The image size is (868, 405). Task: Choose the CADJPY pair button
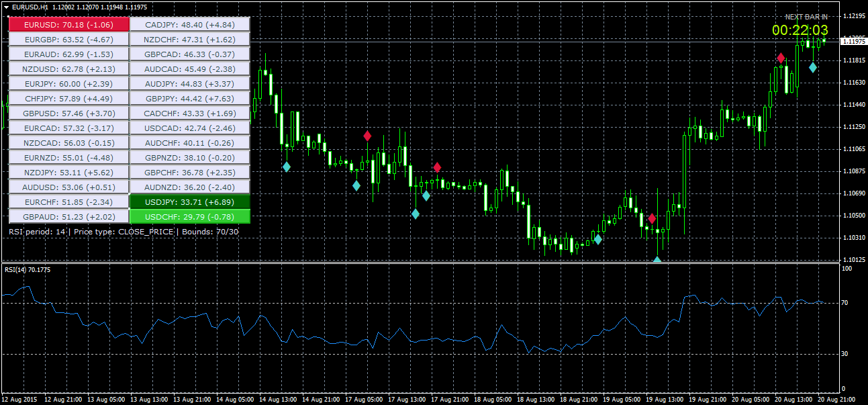(x=189, y=24)
